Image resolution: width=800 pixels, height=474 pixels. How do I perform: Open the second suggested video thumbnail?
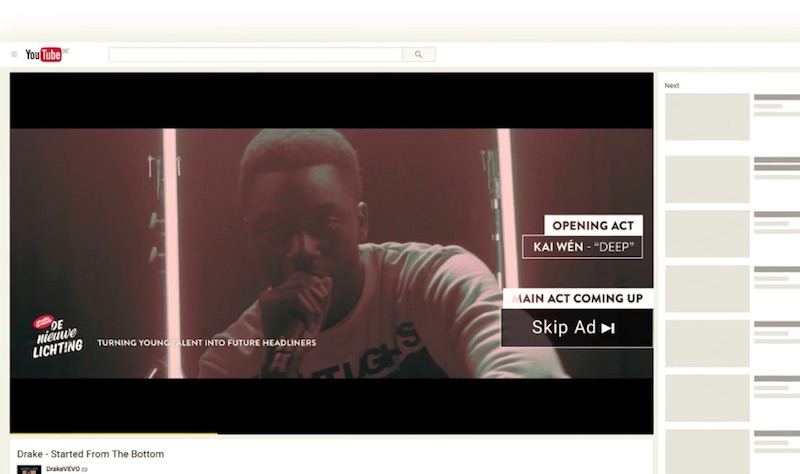tap(707, 179)
